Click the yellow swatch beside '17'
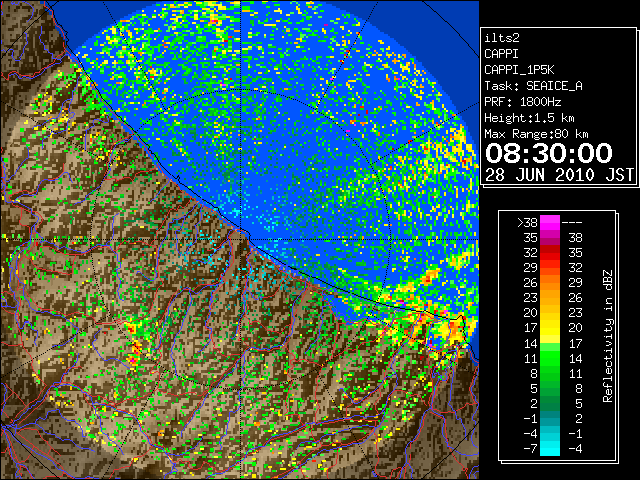 click(x=550, y=328)
